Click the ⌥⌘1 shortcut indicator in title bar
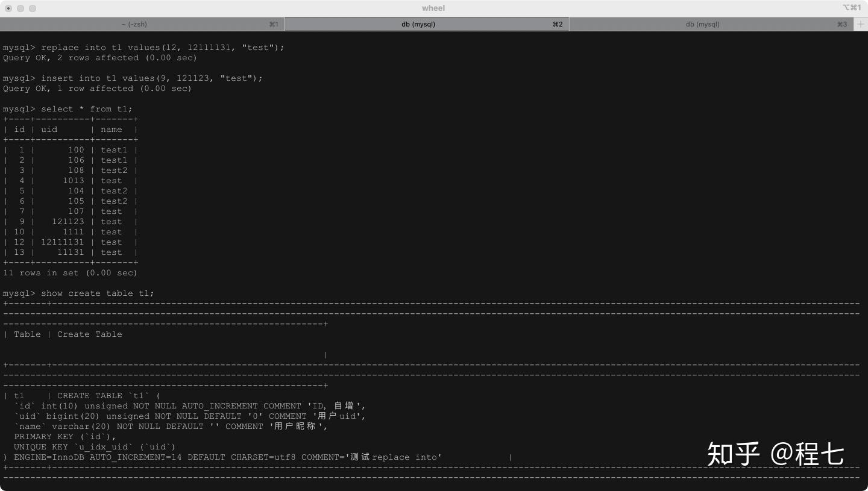 (x=851, y=8)
